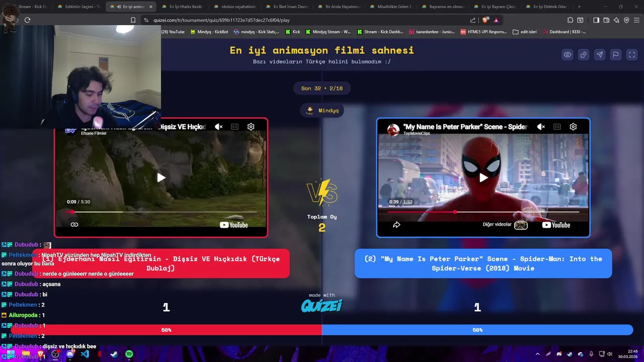Unmute the right Spider-Man video
The width and height of the screenshot is (644, 362).
pos(541,127)
